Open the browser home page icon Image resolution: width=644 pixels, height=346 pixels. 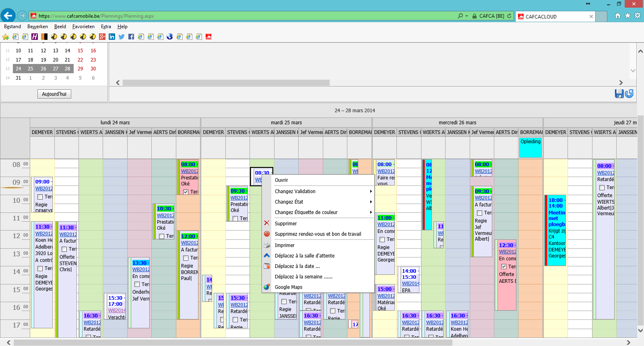coord(618,16)
